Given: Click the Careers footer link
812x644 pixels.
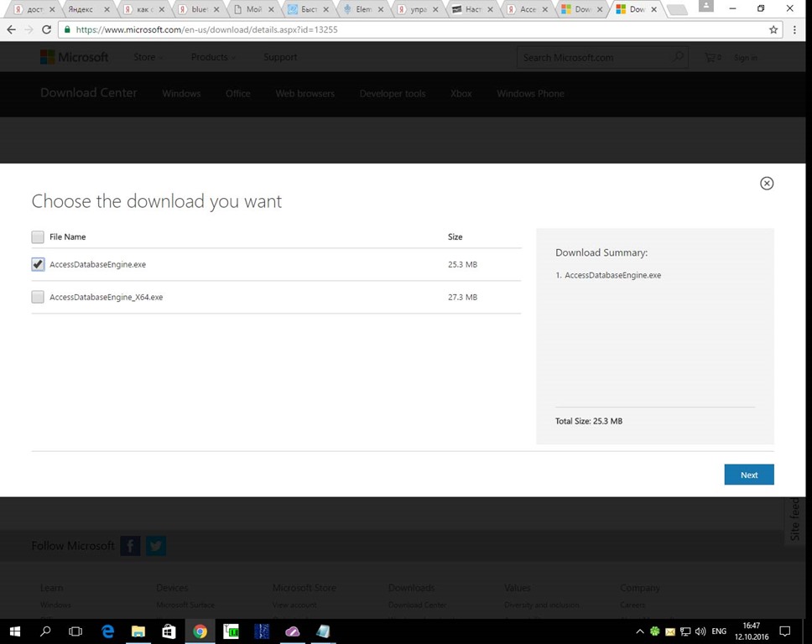Looking at the screenshot, I should 632,605.
